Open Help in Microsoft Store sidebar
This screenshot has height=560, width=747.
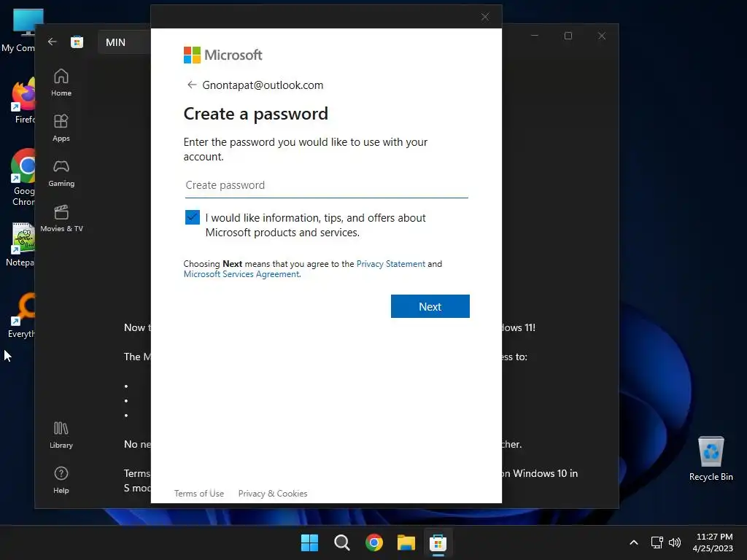click(x=61, y=480)
